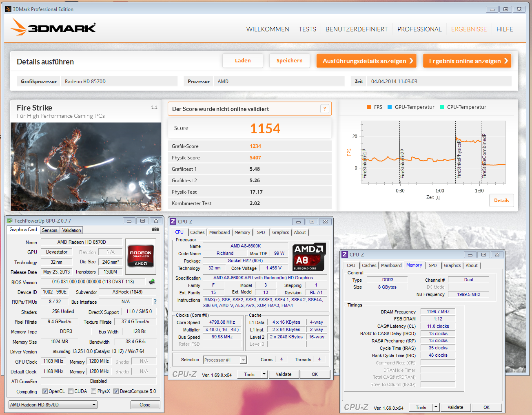Click the Details button below the chart
This screenshot has width=532, height=415.
click(501, 201)
